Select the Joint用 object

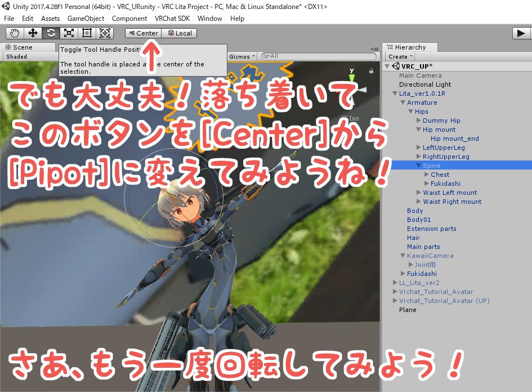coord(425,264)
